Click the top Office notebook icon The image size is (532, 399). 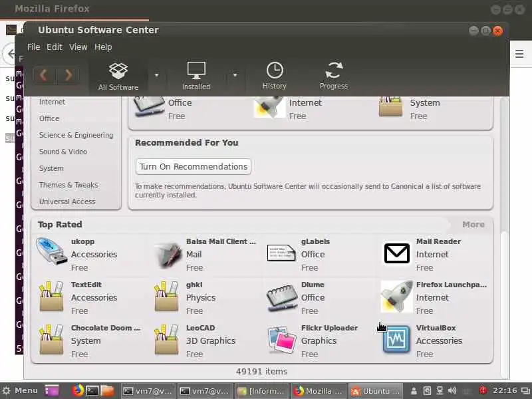(x=148, y=107)
